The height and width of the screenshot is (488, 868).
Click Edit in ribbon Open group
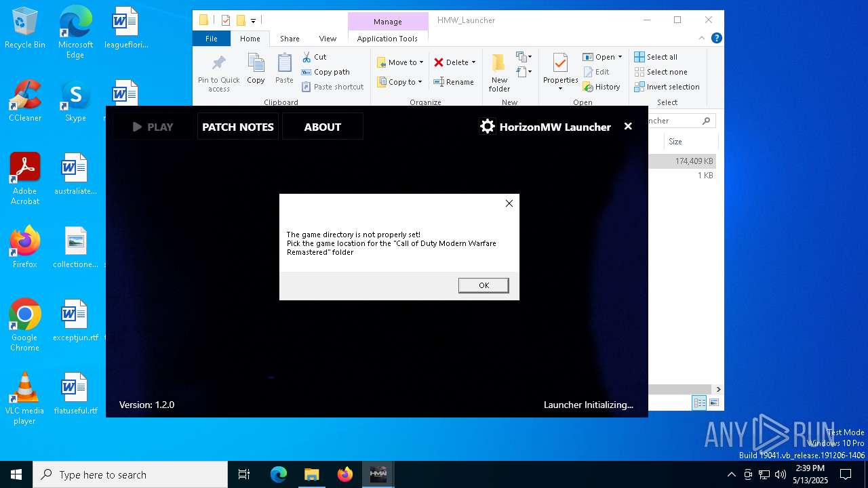click(596, 72)
